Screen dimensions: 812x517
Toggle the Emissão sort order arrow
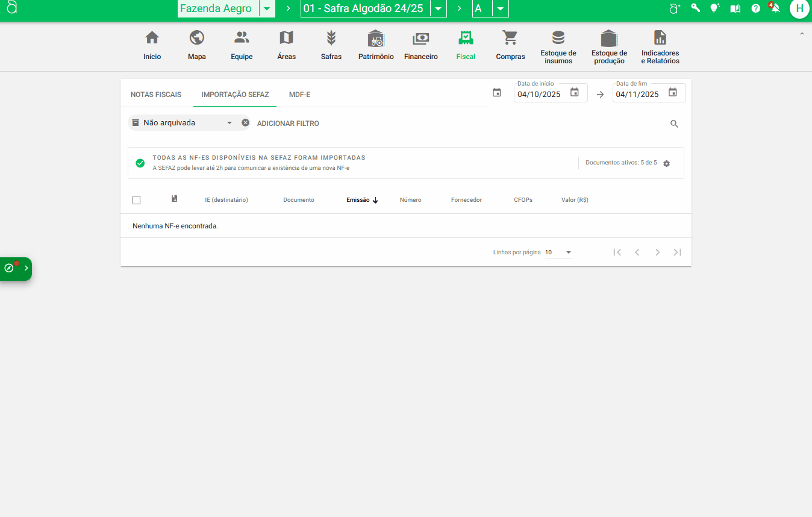coord(375,200)
